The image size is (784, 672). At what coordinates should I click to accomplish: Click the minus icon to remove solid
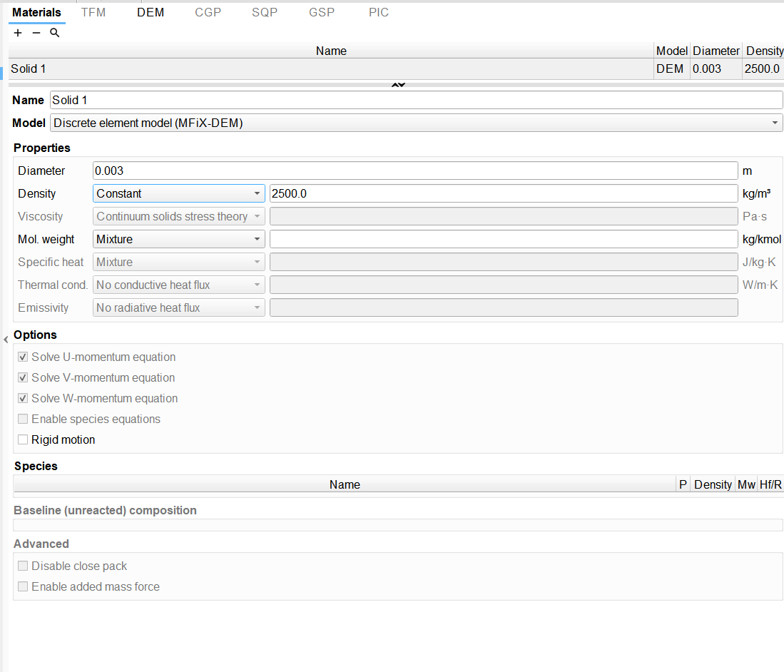click(36, 33)
